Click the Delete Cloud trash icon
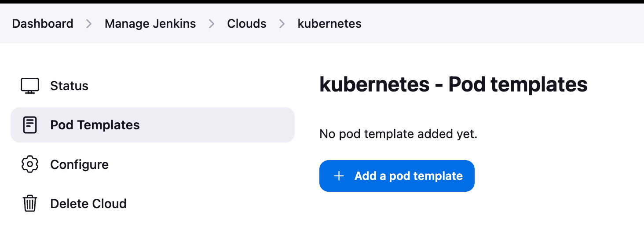 point(30,204)
